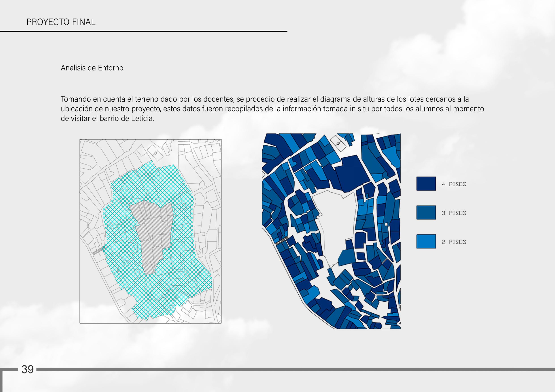Click the 'Analisis de Entorno' subtitle
555x392 pixels.
click(x=92, y=68)
